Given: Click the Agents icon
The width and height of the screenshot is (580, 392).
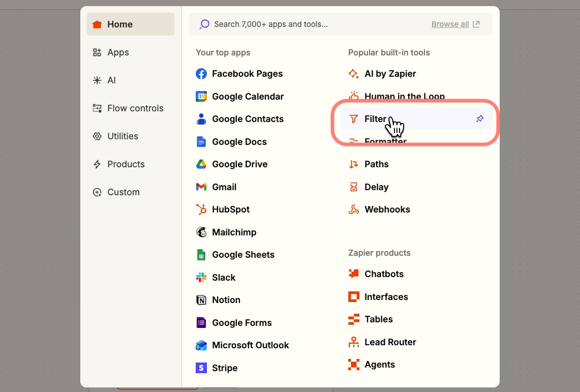Looking at the screenshot, I should [x=354, y=365].
